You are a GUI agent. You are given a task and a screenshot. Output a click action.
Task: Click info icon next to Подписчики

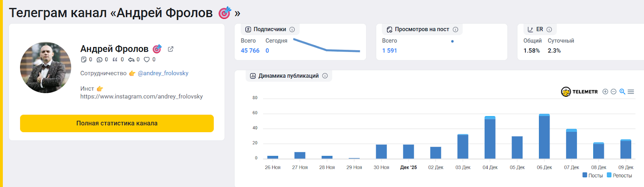coord(292,29)
